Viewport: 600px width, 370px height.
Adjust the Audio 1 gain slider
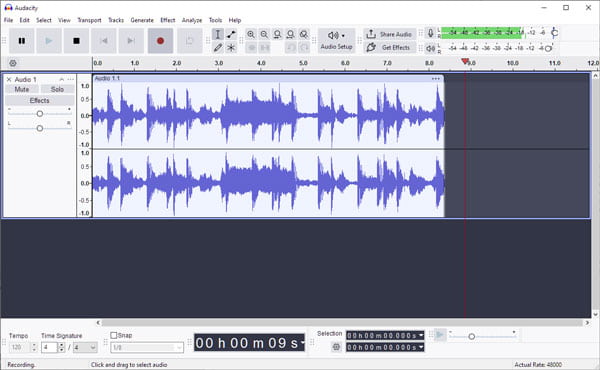[40, 114]
